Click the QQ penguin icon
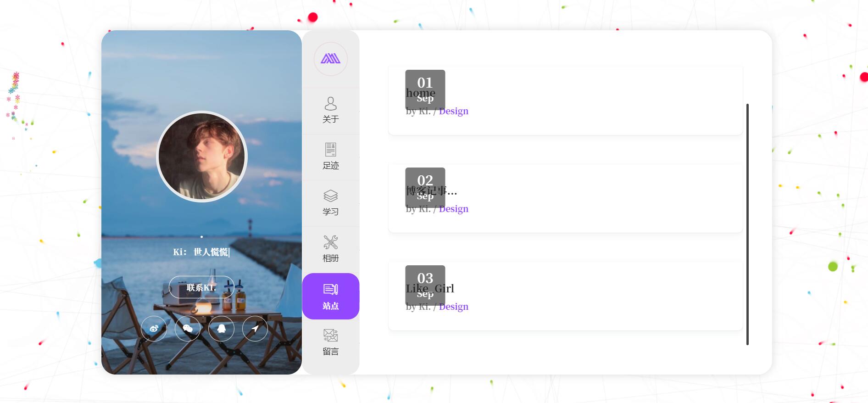Screen dimensions: 868x403 221,328
